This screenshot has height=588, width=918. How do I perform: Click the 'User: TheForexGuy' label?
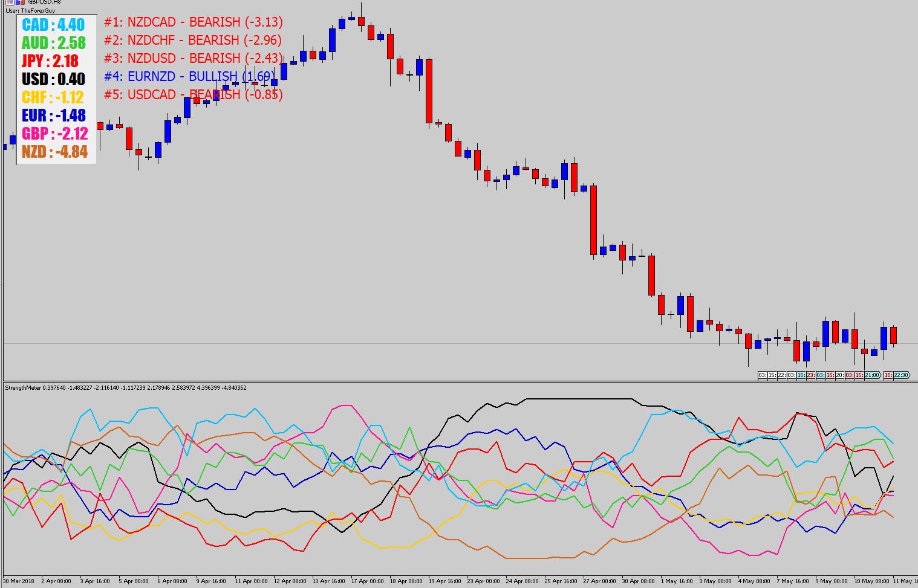tap(30, 10)
